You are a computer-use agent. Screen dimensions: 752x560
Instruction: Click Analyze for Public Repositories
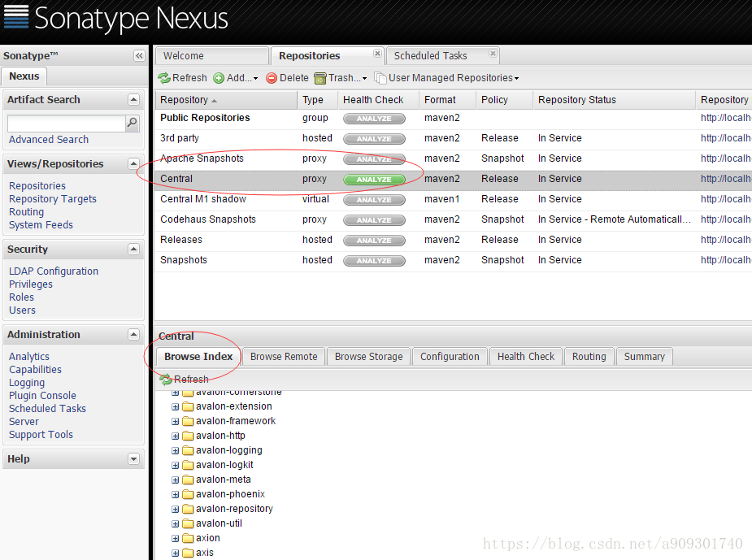pyautogui.click(x=374, y=119)
